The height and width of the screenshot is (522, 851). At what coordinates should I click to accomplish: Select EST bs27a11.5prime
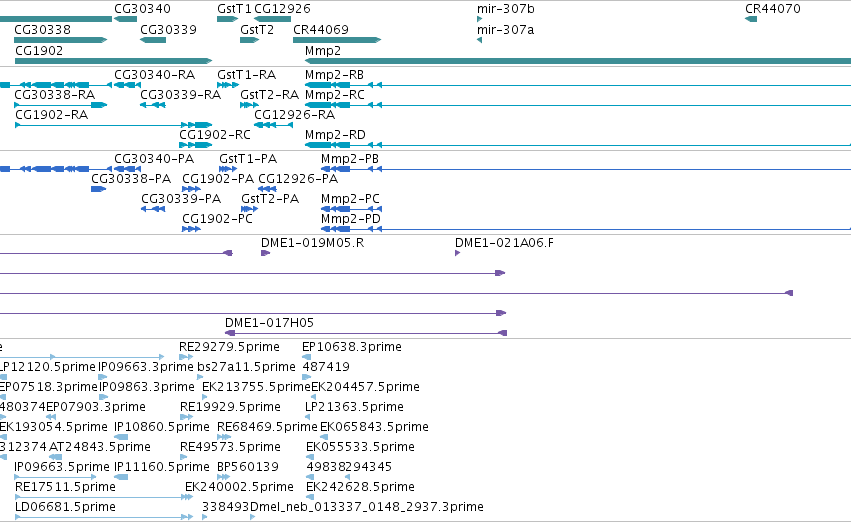[246, 367]
